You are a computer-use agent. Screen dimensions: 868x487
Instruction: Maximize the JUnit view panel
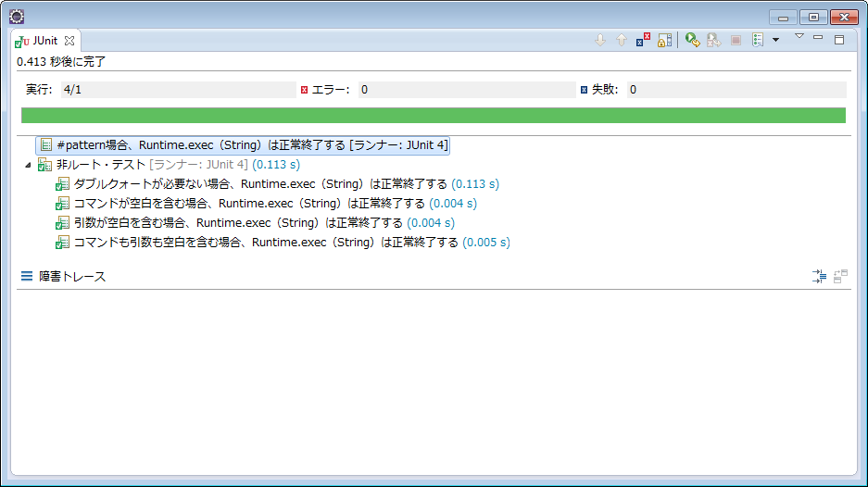tap(839, 39)
